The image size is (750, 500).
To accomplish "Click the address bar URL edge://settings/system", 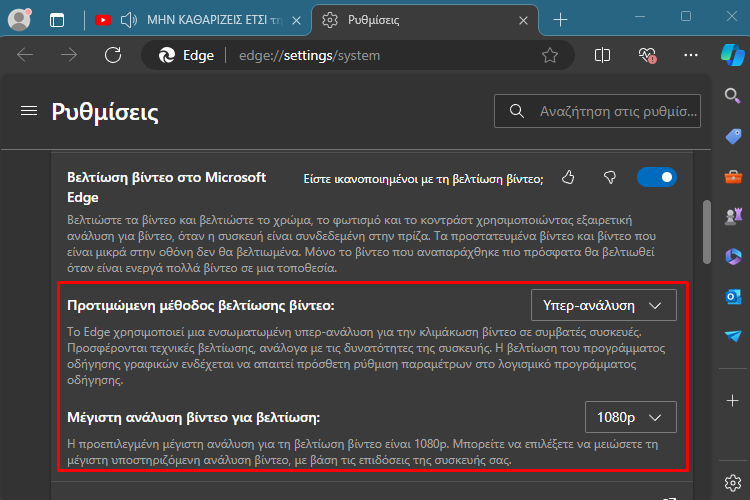I will (x=309, y=56).
